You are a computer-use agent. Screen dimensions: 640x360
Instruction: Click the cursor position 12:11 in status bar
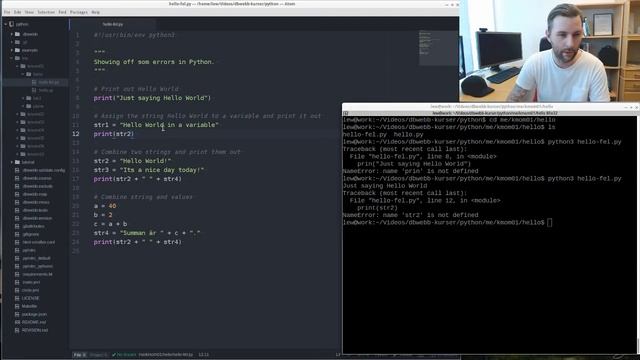203,355
